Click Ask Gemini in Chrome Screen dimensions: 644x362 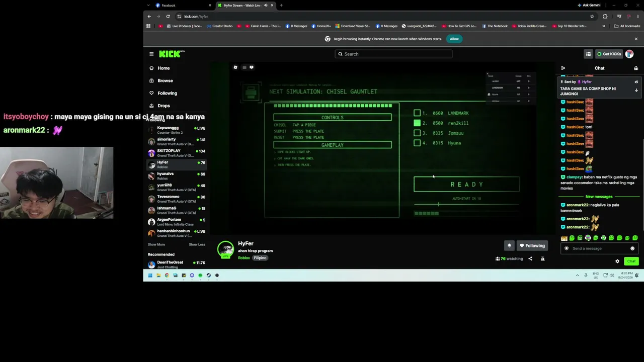(x=589, y=6)
